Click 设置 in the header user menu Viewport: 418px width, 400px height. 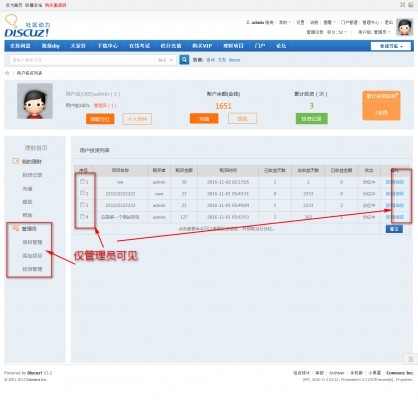300,22
